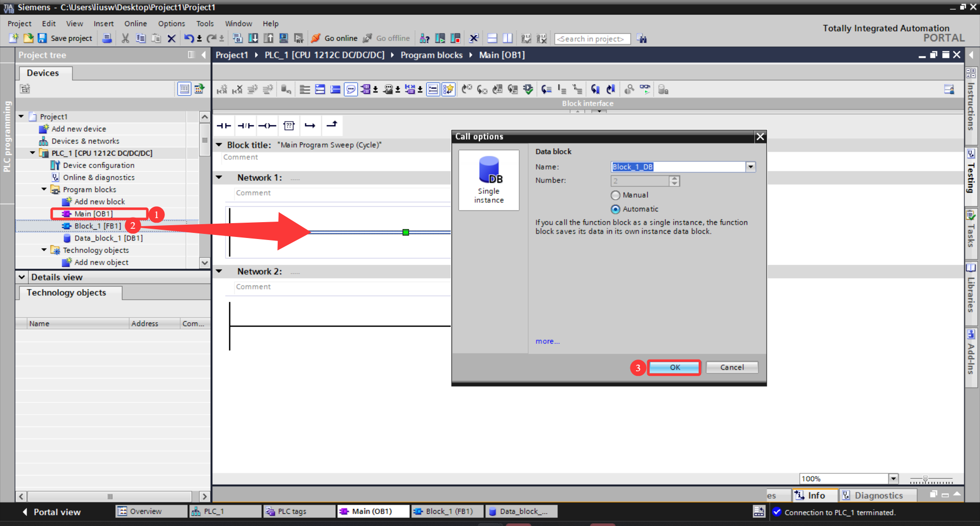Click the Upload from device icon
The width and height of the screenshot is (980, 526).
[268, 38]
